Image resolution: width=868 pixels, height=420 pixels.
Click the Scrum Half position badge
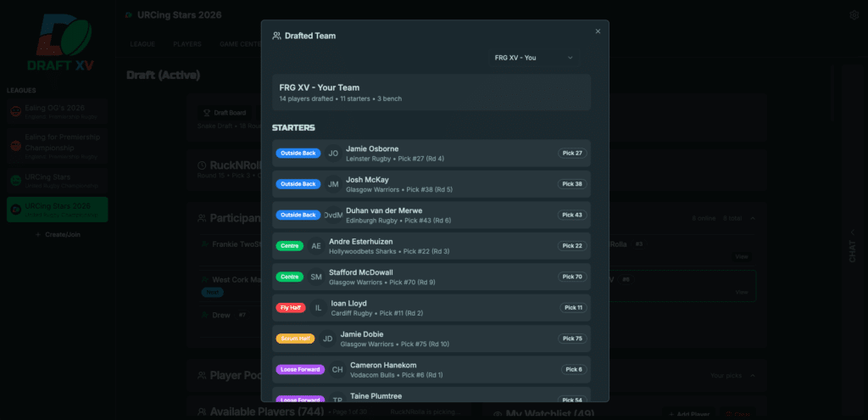coord(295,339)
